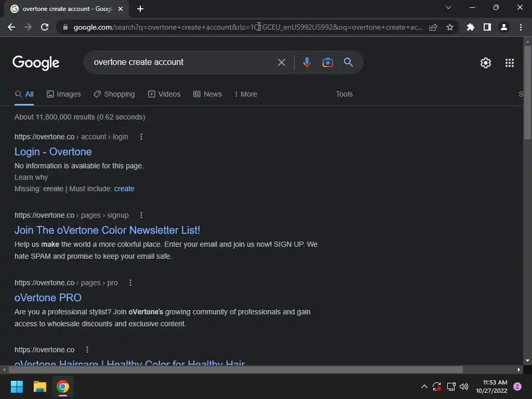The height and width of the screenshot is (399, 532).
Task: Submit search with magnifier icon
Action: point(348,62)
